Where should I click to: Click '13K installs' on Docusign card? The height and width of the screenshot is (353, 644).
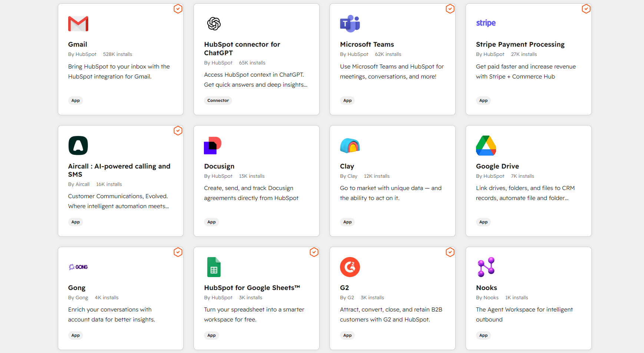tap(252, 176)
